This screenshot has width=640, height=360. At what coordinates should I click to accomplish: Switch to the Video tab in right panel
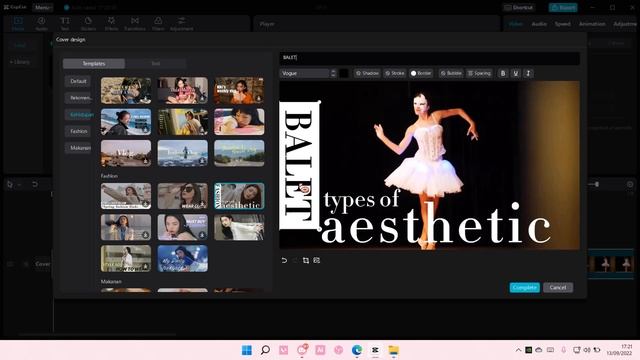pyautogui.click(x=516, y=24)
